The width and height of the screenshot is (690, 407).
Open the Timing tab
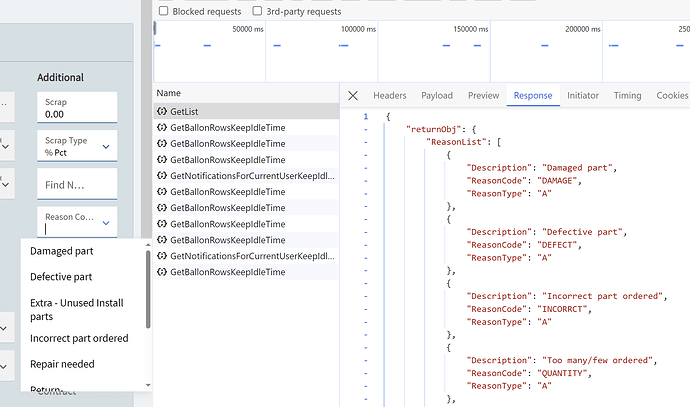627,96
